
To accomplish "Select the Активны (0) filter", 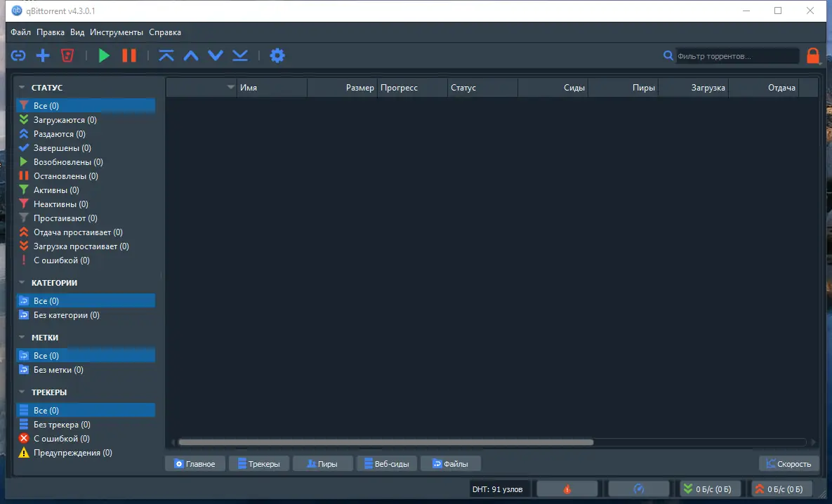I will pos(86,190).
